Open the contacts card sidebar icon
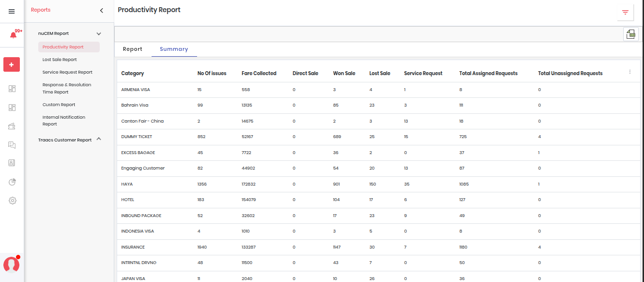The image size is (644, 282). [12, 163]
